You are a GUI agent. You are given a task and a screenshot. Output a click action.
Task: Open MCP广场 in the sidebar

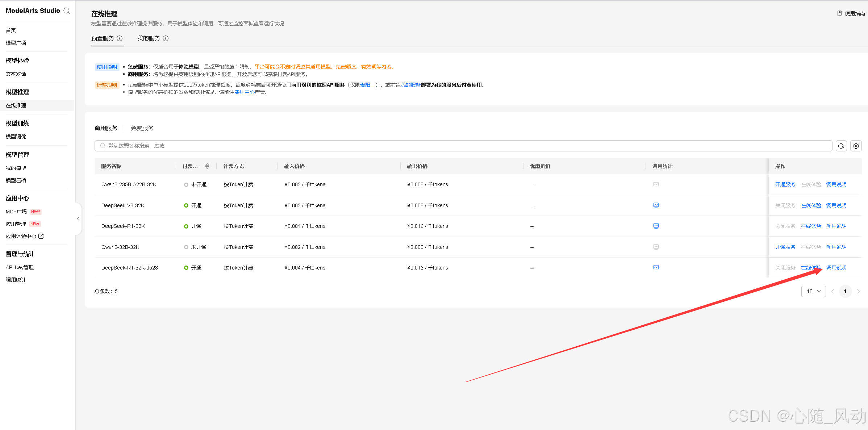(16, 212)
